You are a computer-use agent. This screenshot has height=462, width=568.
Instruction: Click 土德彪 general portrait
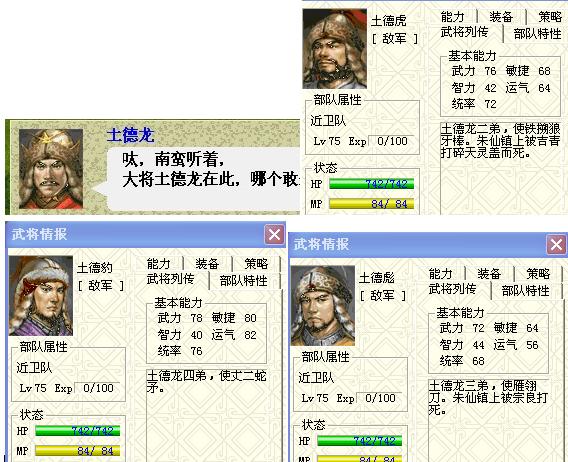tap(323, 305)
